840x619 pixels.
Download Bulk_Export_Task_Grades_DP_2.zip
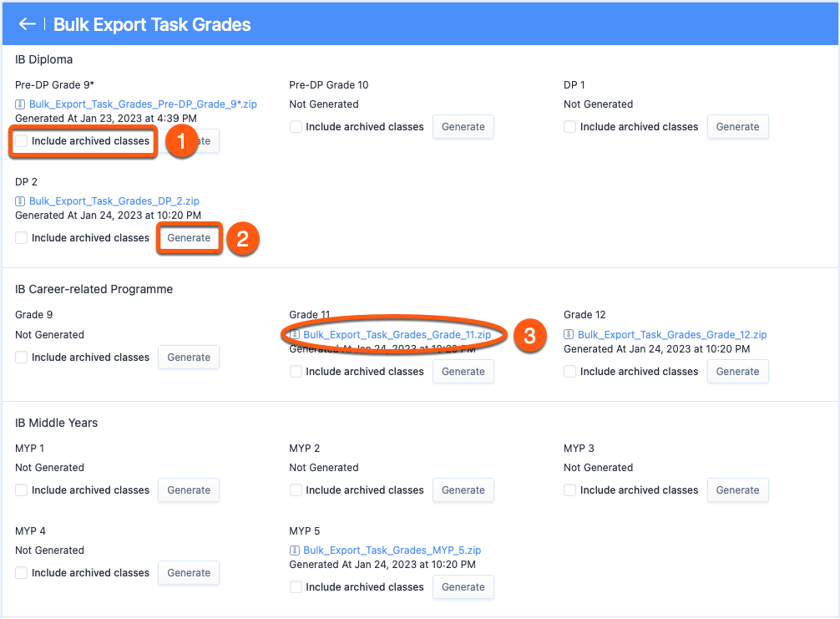114,200
